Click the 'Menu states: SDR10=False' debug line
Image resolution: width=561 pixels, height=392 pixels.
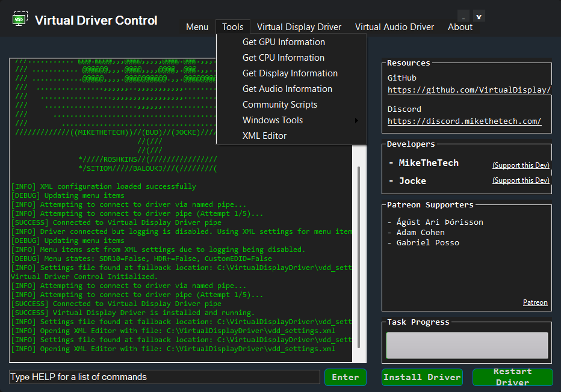[x=141, y=259]
